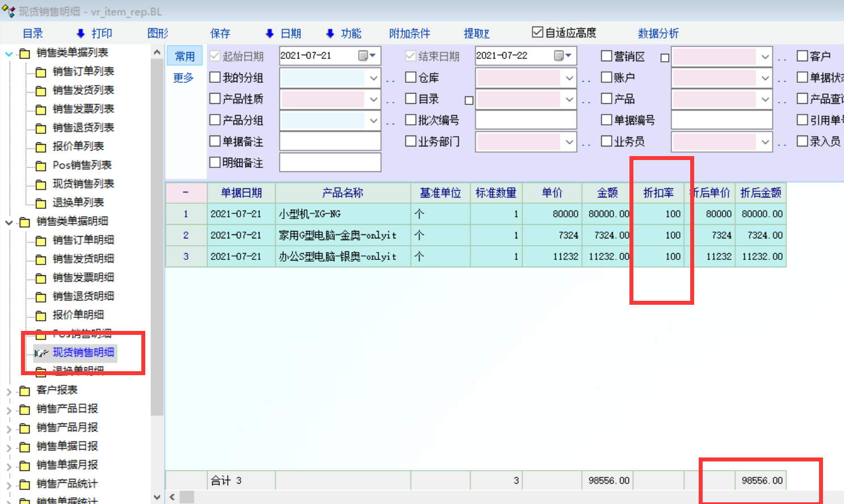Click the folder icon next to 客户报表
This screenshot has height=504, width=844.
tap(24, 390)
